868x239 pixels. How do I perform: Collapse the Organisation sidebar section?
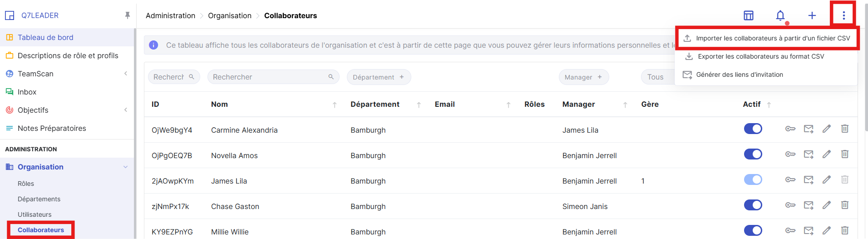(126, 167)
